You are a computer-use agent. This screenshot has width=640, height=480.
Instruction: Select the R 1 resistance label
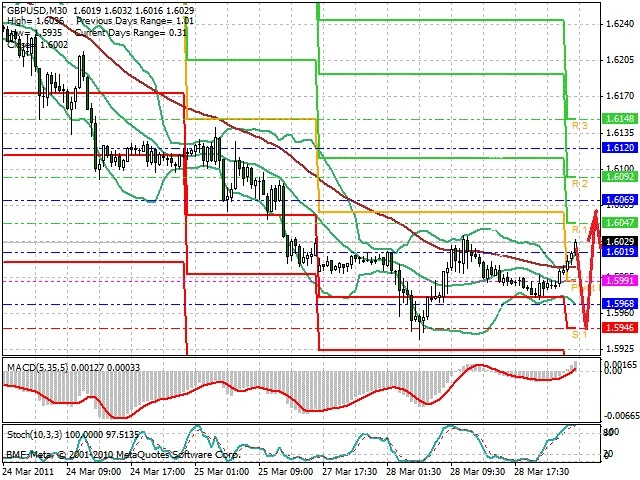580,229
